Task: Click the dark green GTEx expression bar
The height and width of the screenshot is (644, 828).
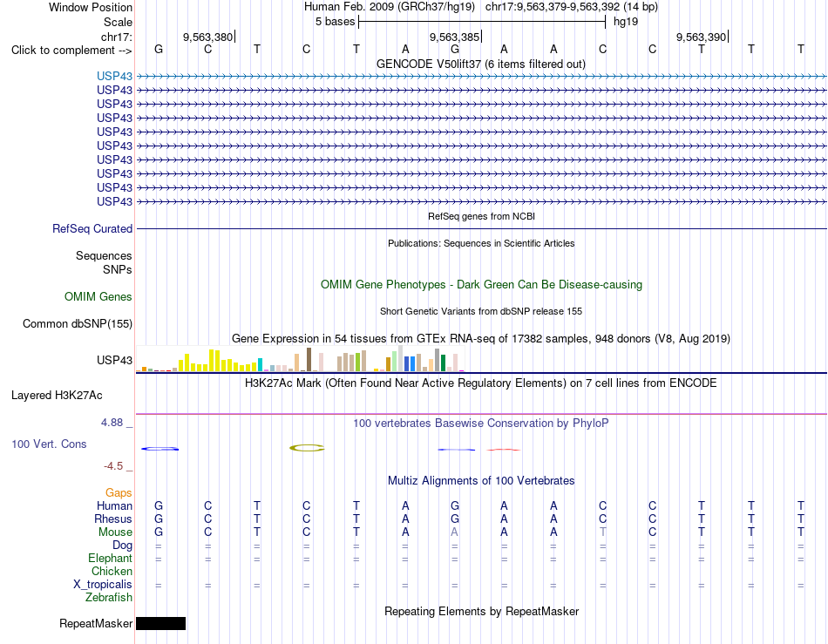Action: coord(443,363)
